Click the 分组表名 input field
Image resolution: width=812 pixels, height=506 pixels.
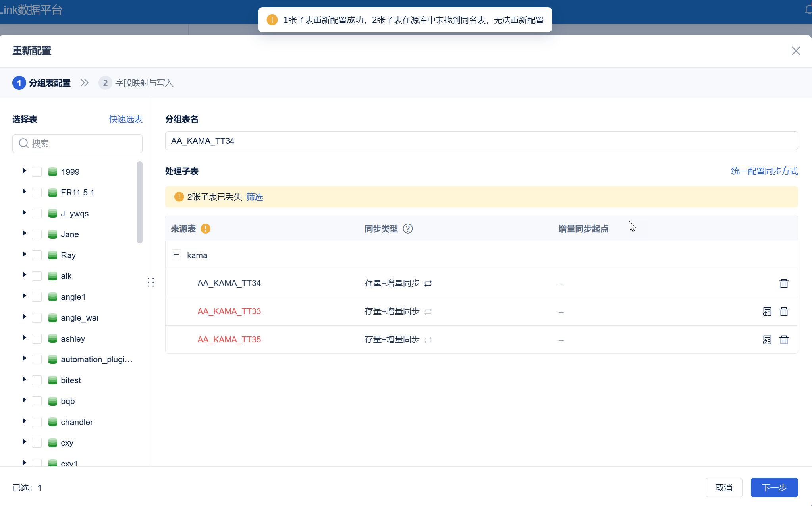pos(481,141)
